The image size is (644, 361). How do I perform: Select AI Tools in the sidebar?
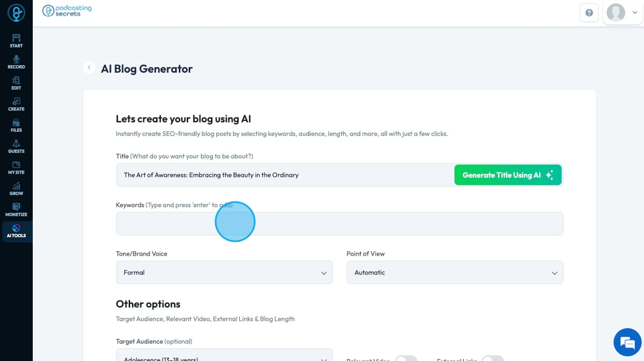[x=16, y=231]
